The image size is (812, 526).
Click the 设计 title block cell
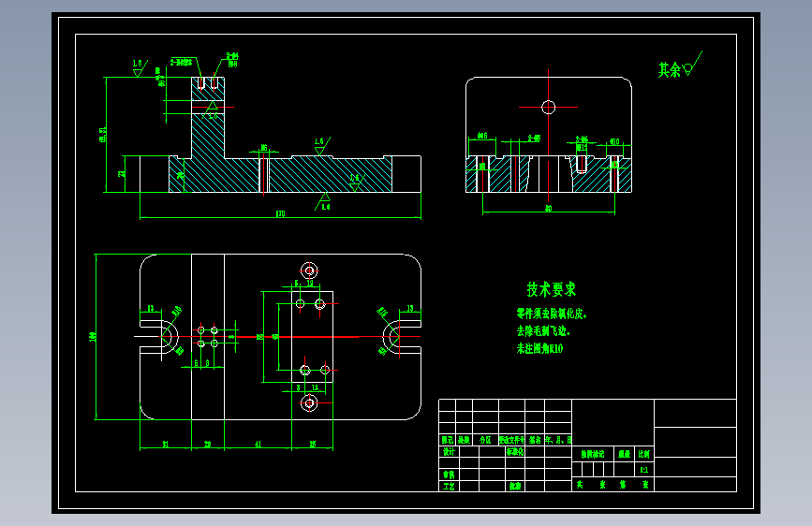click(449, 451)
